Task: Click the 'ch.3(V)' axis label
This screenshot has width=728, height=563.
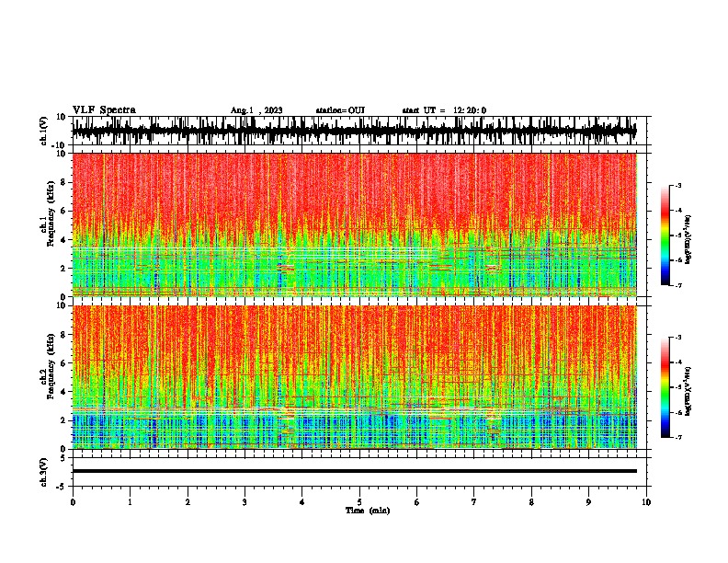Action: click(44, 472)
